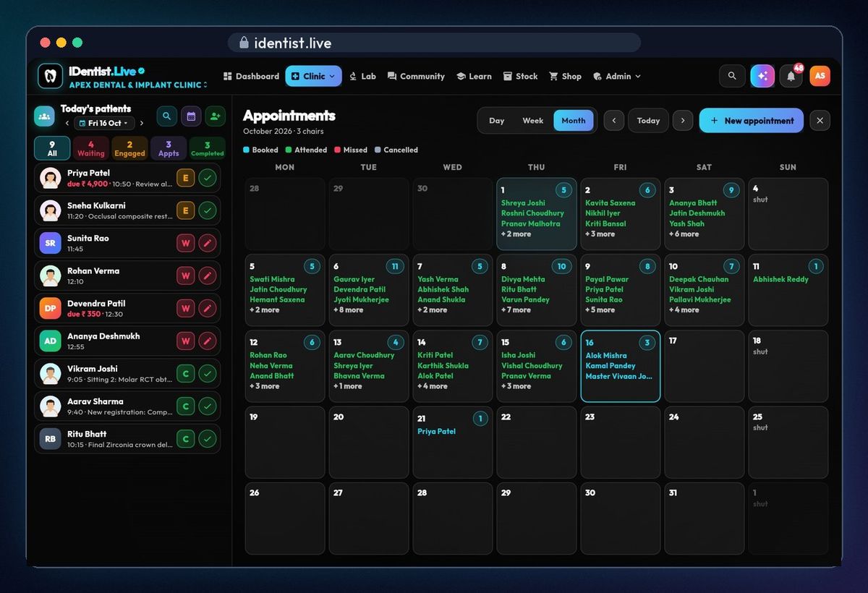Toggle Booked legend filter
This screenshot has height=593, width=868.
click(x=261, y=150)
